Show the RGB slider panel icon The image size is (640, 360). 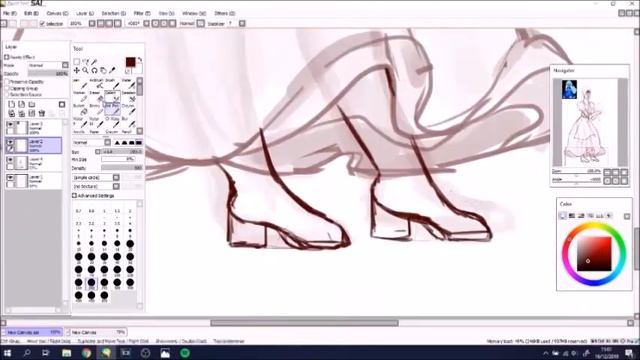[x=572, y=216]
